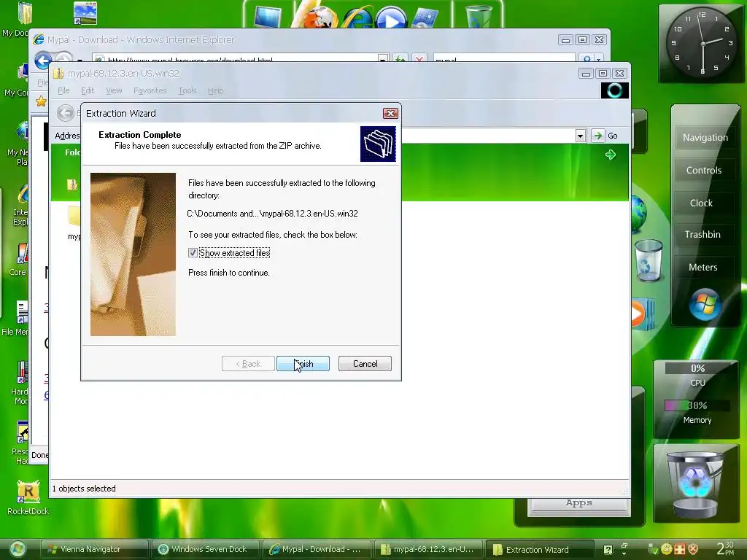
Task: Click the wizard's folder graphic icon
Action: pos(378,144)
